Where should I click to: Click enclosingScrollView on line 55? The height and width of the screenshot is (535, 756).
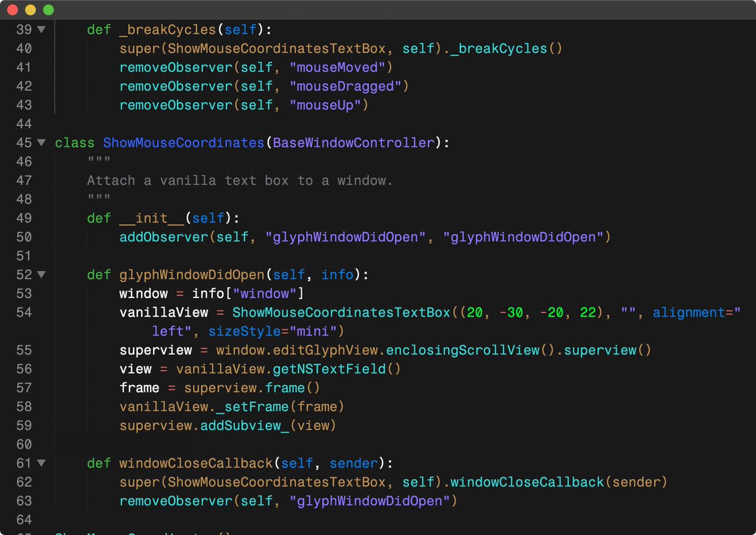click(463, 350)
